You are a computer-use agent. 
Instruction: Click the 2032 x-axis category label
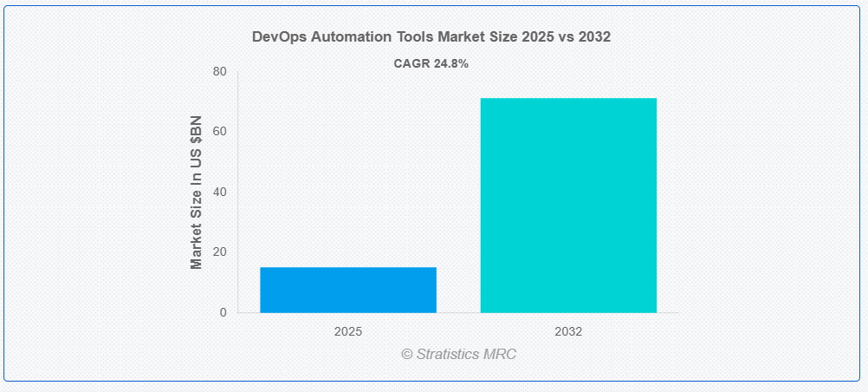click(x=568, y=331)
